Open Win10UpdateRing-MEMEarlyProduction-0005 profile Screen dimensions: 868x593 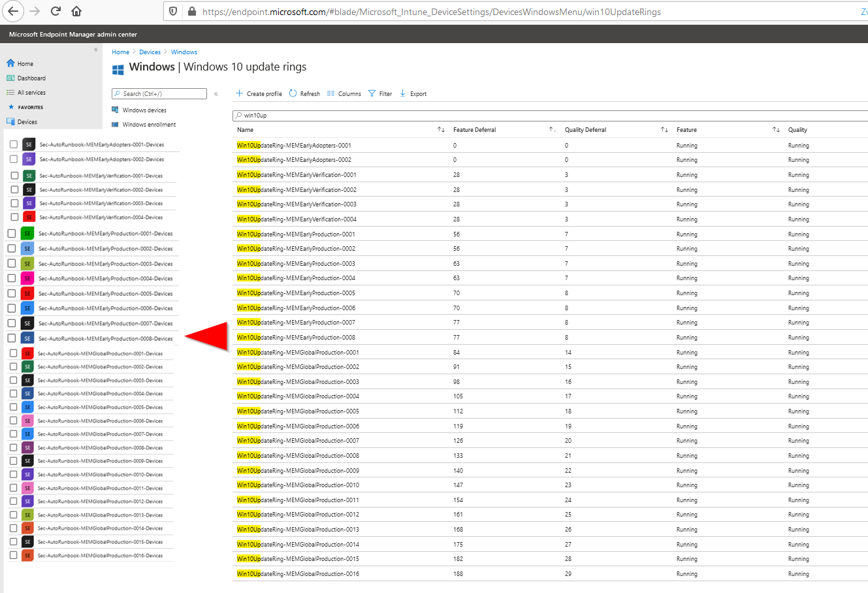tap(296, 293)
